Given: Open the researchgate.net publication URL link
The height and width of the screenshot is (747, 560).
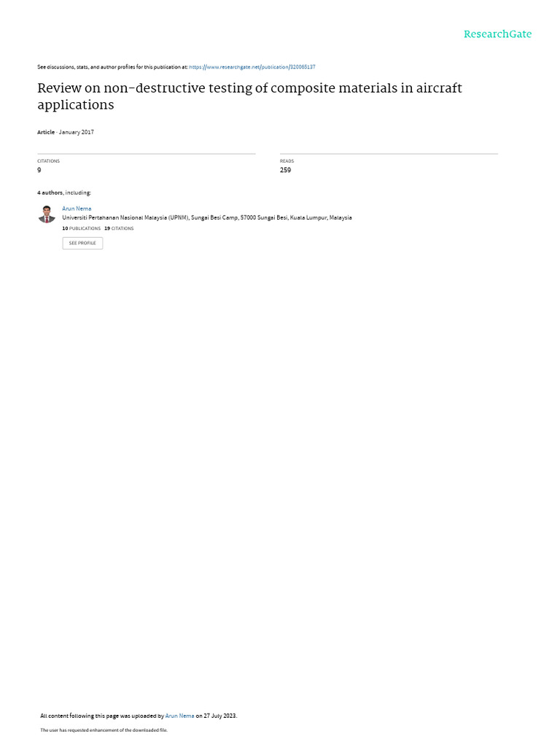Looking at the screenshot, I should [252, 67].
